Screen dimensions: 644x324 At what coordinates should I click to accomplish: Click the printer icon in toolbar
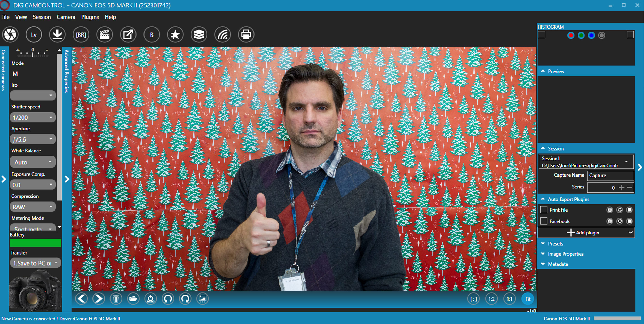[246, 34]
